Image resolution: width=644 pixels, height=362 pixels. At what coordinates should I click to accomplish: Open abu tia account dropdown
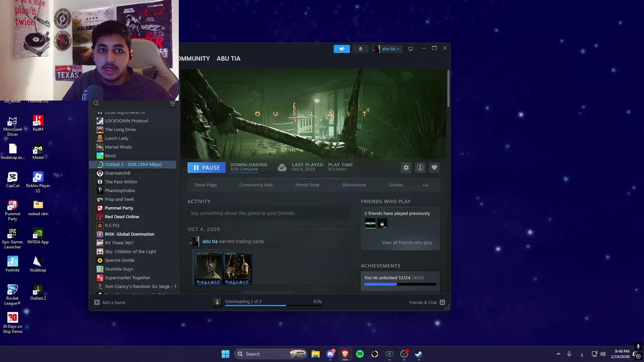click(x=386, y=49)
